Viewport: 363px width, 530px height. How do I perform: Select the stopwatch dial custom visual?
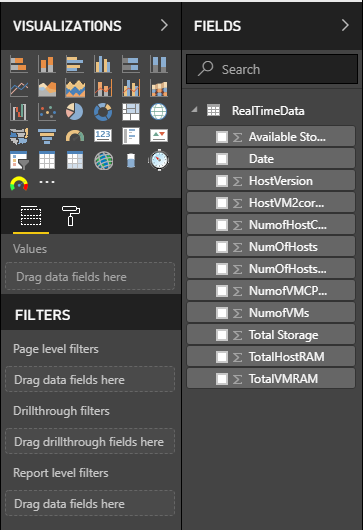point(159,160)
